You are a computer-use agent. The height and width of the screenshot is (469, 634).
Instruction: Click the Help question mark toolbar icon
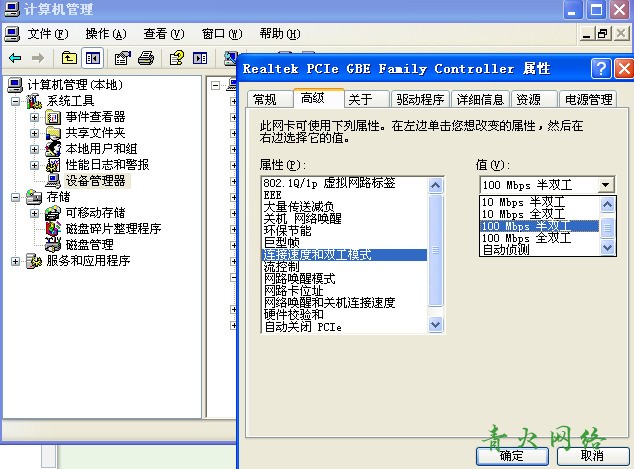tap(177, 58)
